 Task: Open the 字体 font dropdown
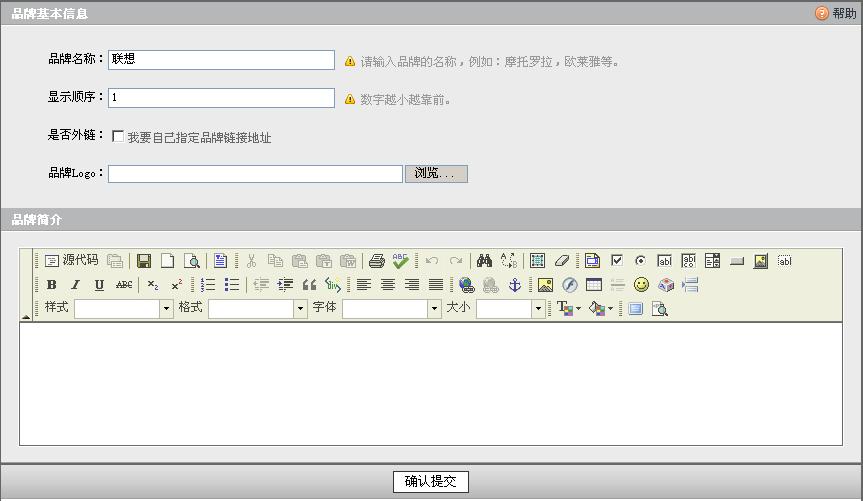point(392,309)
